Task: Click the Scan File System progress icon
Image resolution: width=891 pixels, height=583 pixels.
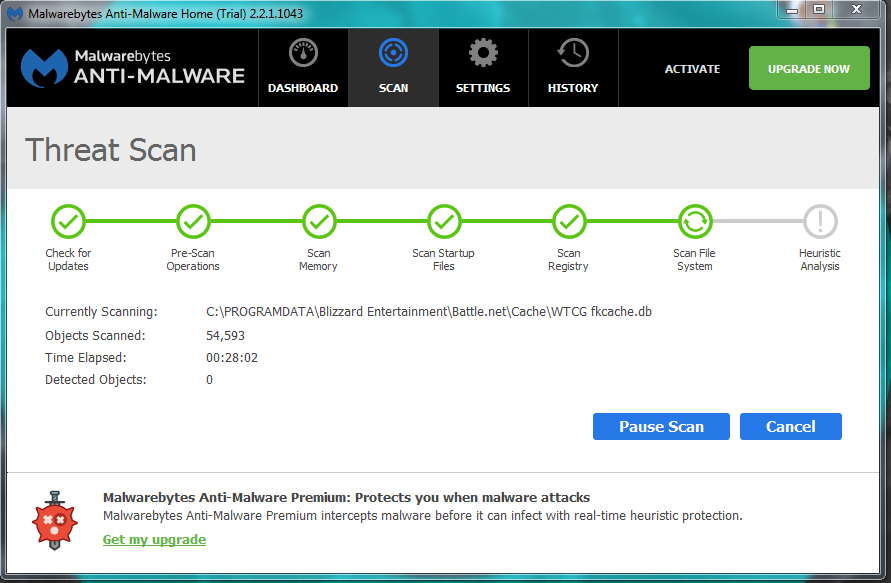Action: coord(695,222)
